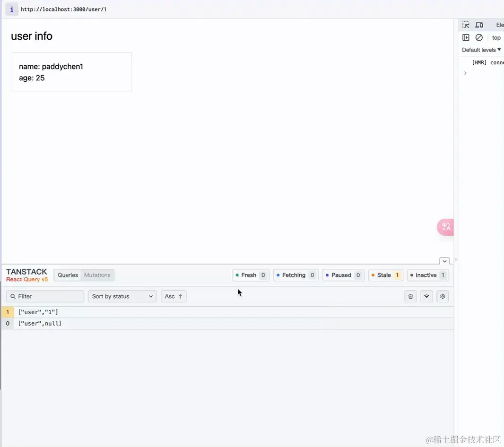Viewport: 504px width, 447px height.
Task: Clear the query cache with the trash icon
Action: [410, 296]
